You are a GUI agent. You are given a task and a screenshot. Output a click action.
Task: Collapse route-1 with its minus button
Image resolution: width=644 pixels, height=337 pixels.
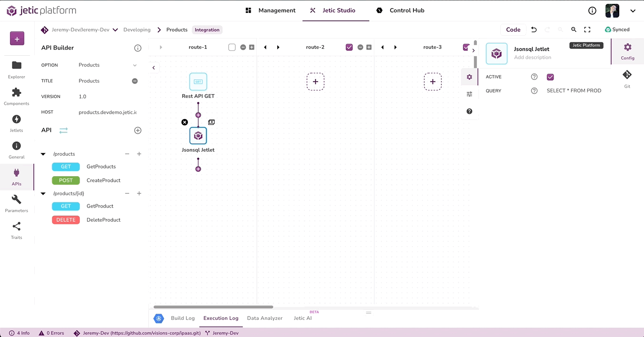coord(243,48)
